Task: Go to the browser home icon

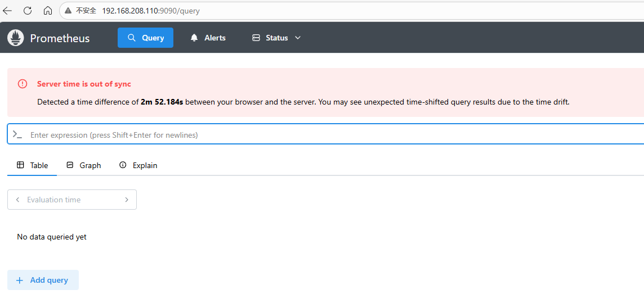Action: click(x=48, y=11)
